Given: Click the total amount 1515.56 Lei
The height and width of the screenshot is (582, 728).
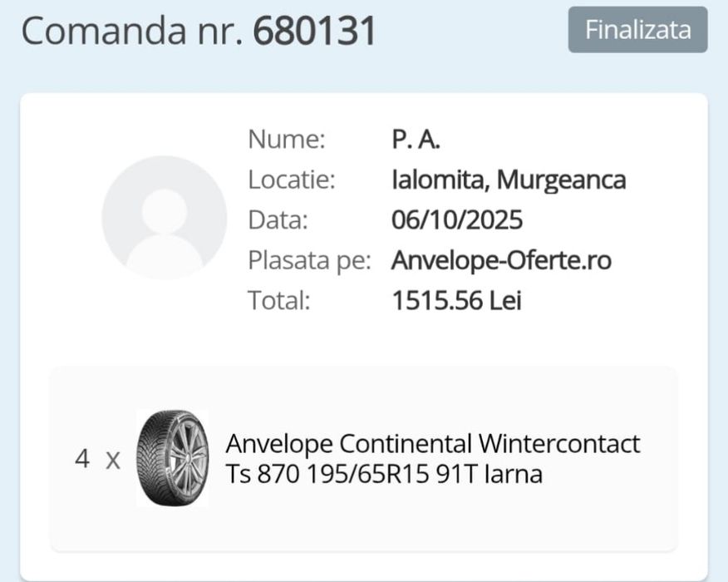Looking at the screenshot, I should pos(456,300).
